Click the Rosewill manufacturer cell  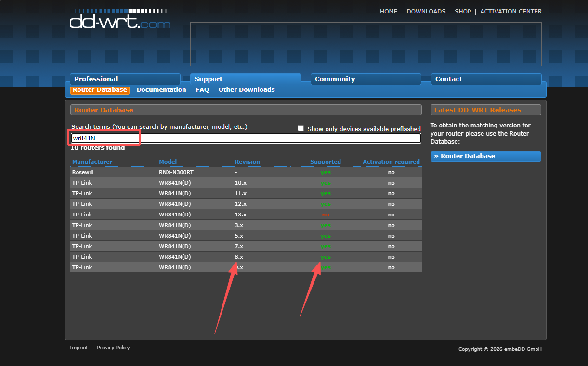tap(83, 172)
